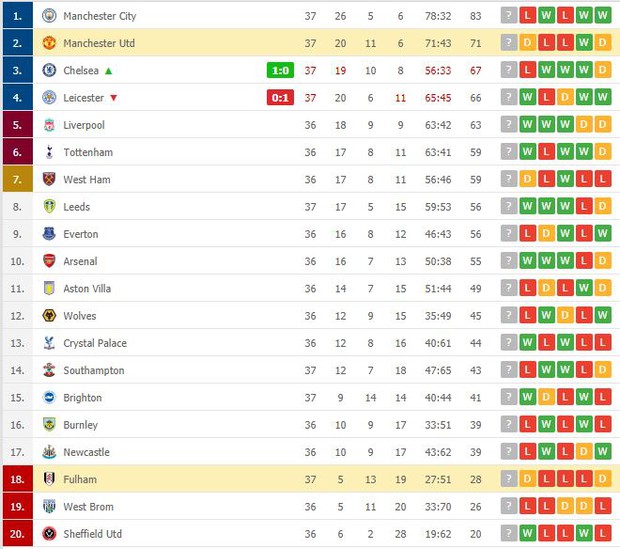Click Chelsea's green up-arrow position indicator

[108, 71]
